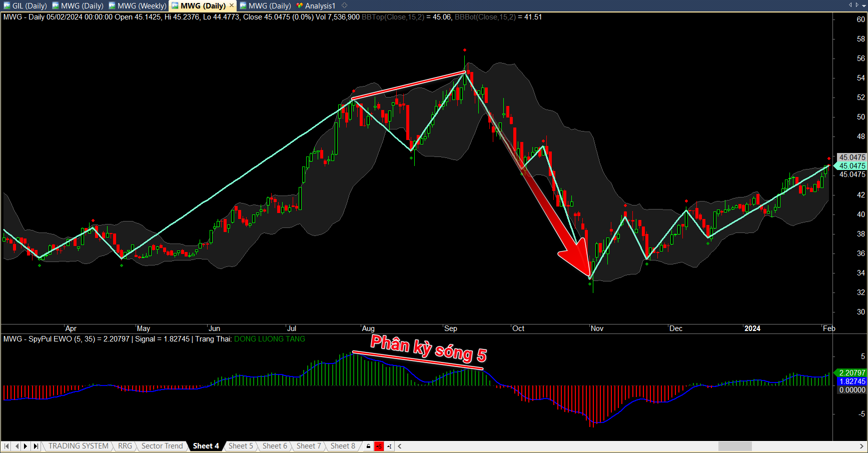Image resolution: width=868 pixels, height=453 pixels.
Task: Open a new chart tab
Action: coord(344,5)
